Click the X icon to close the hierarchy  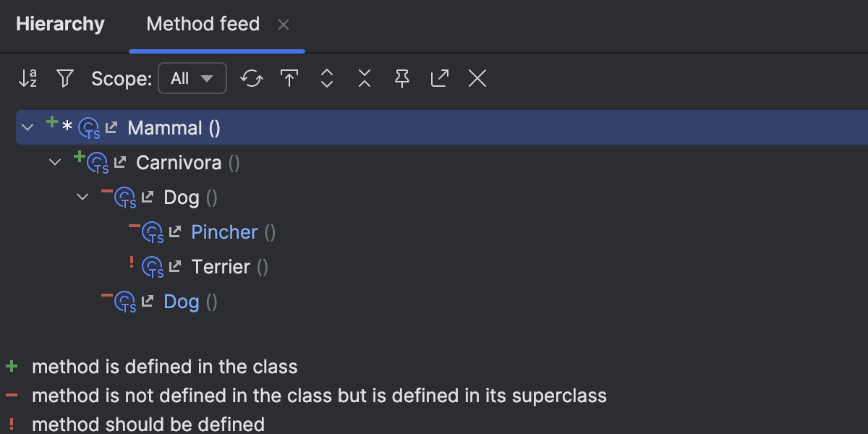click(477, 78)
